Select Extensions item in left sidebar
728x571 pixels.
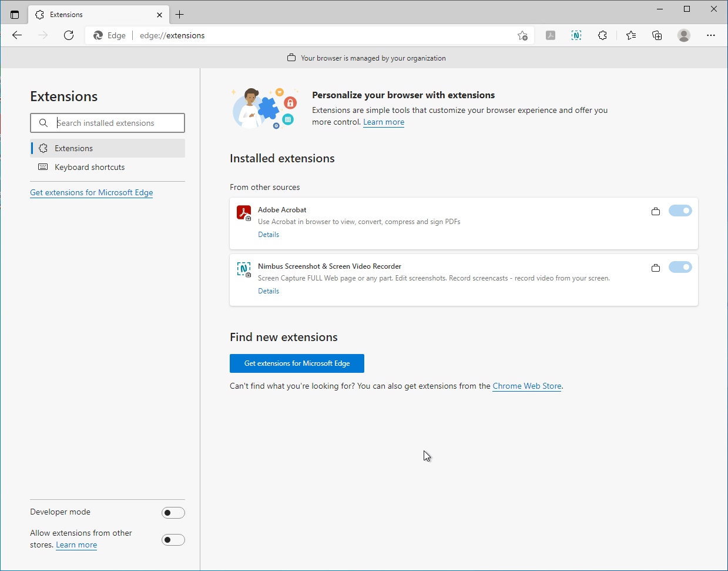tap(73, 148)
